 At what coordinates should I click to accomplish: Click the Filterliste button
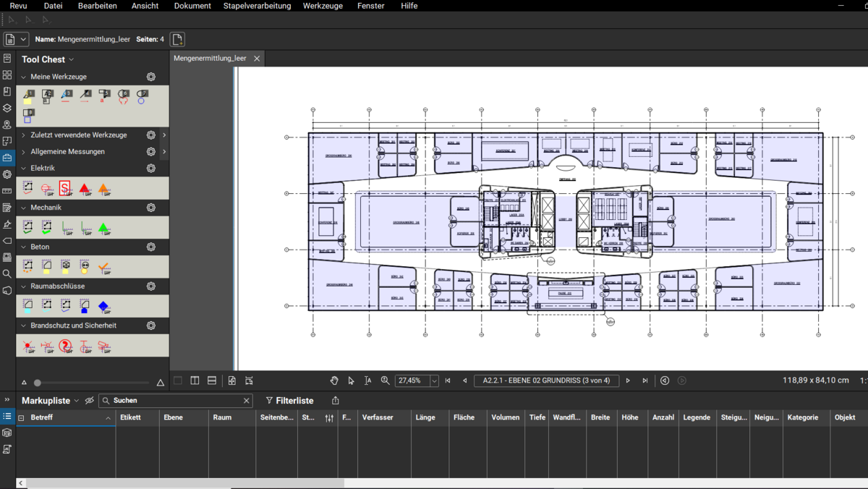click(x=289, y=400)
